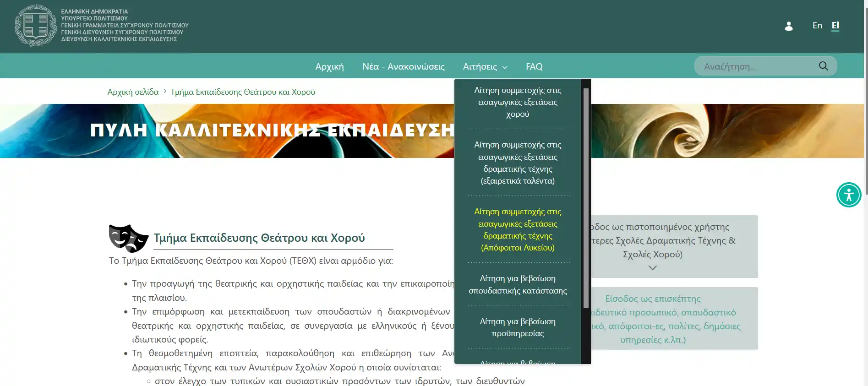Click the theater masks icon

pos(129,238)
